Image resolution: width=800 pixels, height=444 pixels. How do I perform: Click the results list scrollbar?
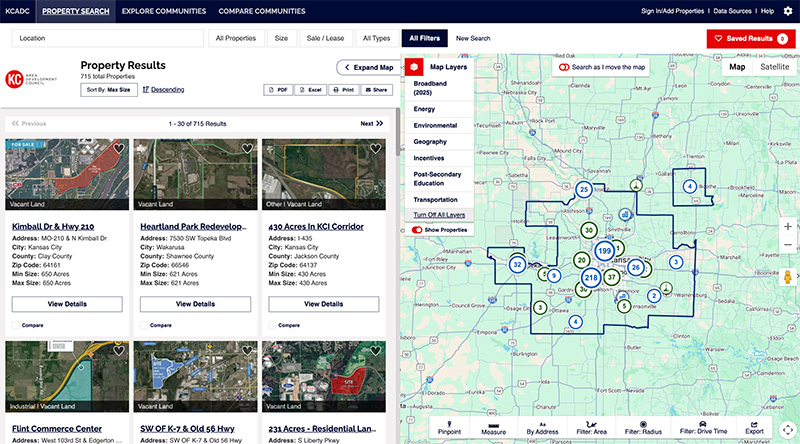(x=398, y=132)
